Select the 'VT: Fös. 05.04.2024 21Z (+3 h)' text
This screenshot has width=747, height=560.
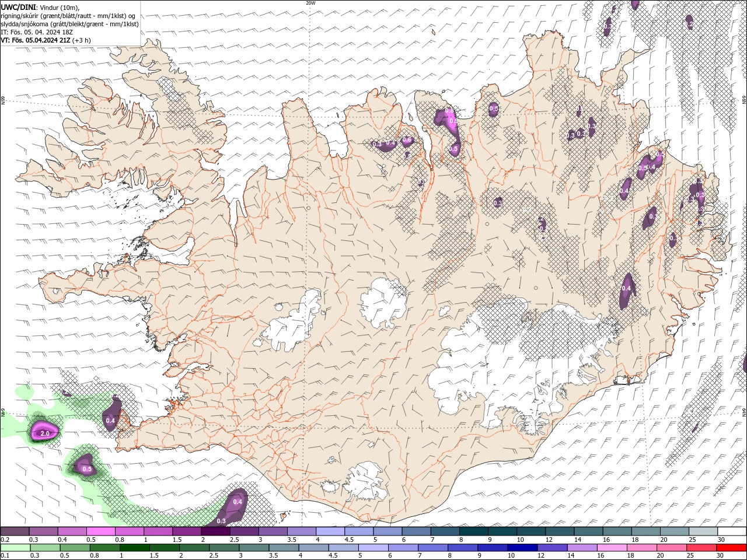click(x=46, y=40)
